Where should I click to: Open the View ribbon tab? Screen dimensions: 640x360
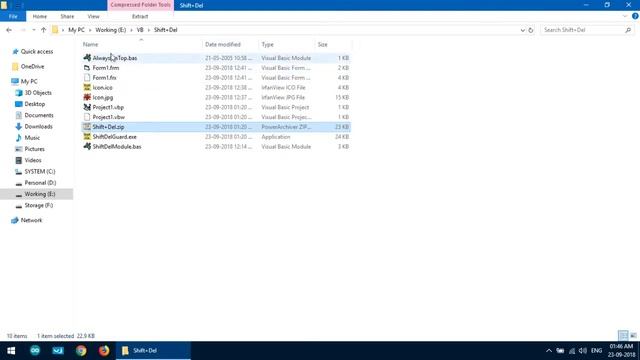(x=93, y=16)
